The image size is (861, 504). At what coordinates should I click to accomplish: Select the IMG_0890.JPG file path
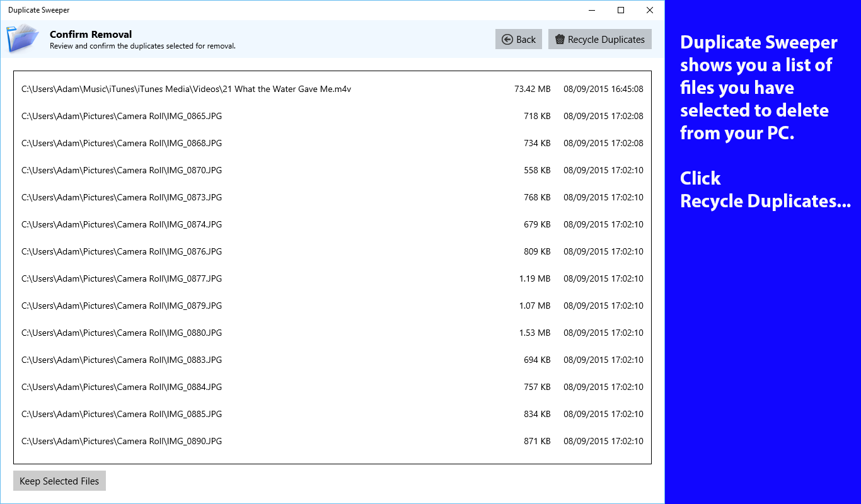[x=122, y=442]
